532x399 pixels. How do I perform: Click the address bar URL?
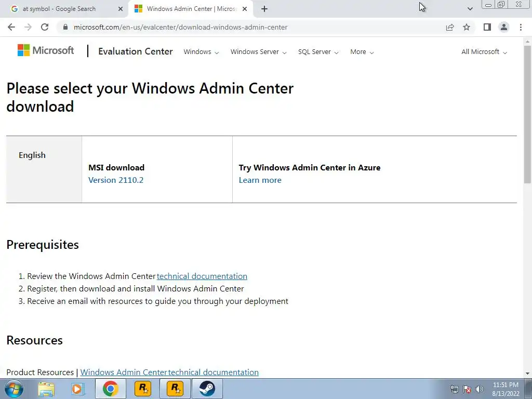point(180,27)
